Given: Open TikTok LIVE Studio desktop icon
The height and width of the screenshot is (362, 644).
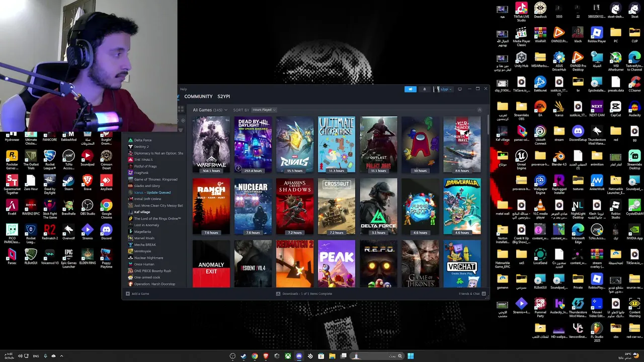Looking at the screenshot, I should point(521,12).
